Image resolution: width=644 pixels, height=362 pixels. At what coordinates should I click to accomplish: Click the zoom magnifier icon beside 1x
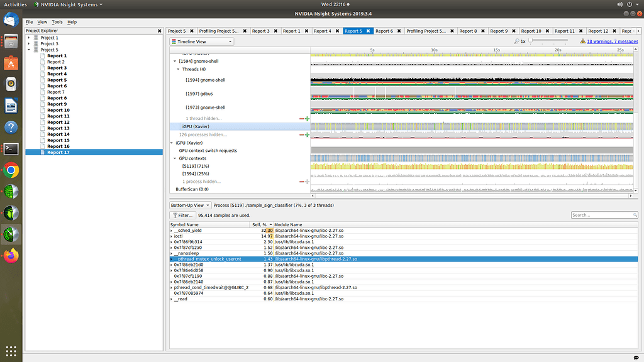(x=516, y=41)
